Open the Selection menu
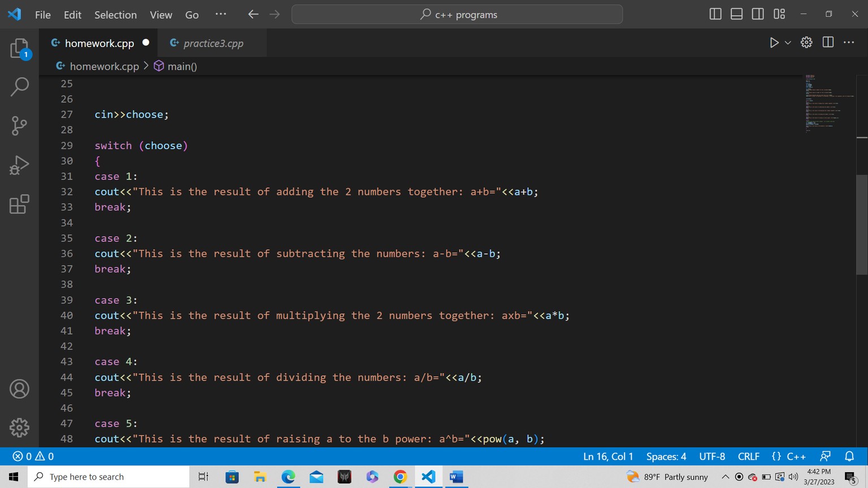This screenshot has height=488, width=868. tap(115, 15)
